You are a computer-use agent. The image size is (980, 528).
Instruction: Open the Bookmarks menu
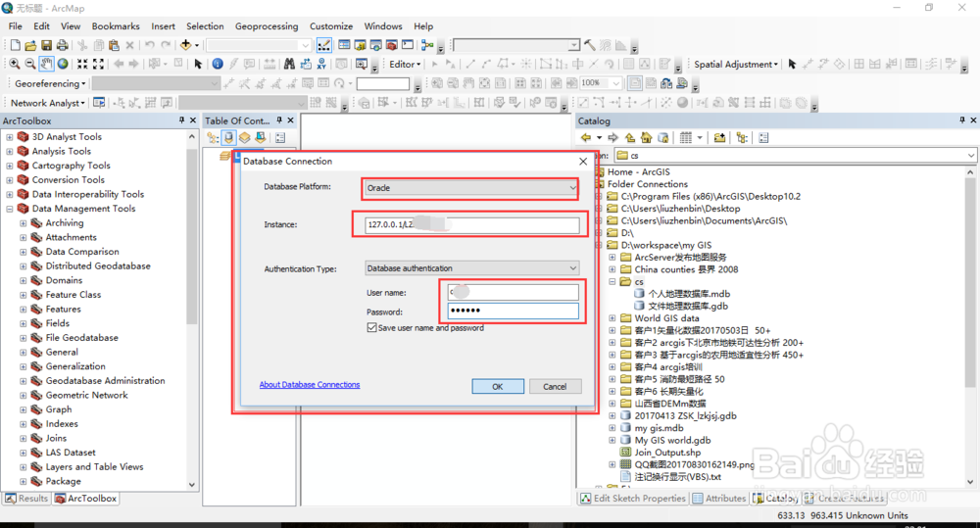pyautogui.click(x=116, y=26)
